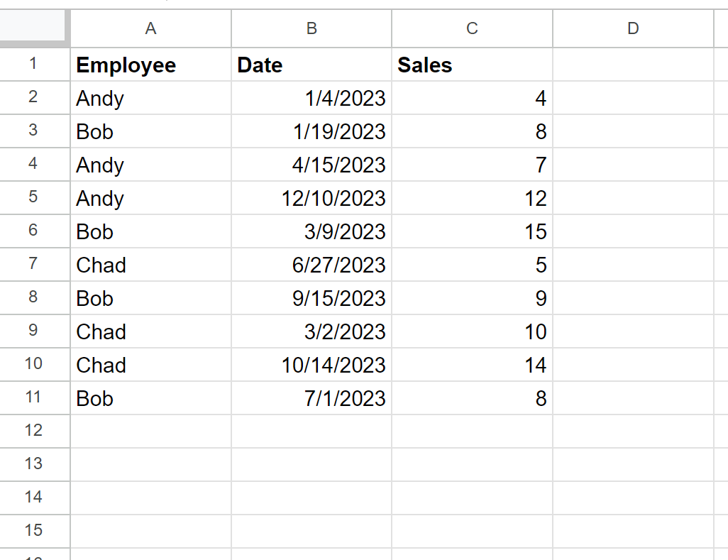
Task: Click the Sales header cell
Action: (472, 65)
